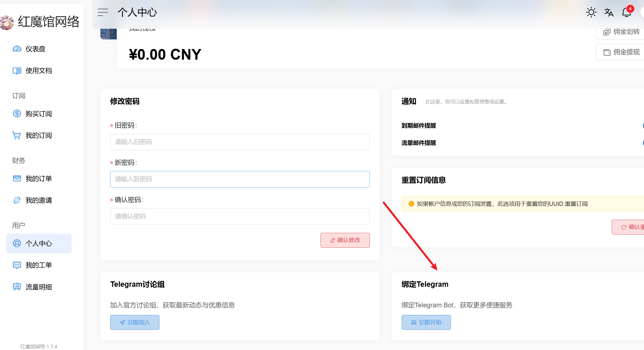The height and width of the screenshot is (350, 644).
Task: Click the 新密码 input field
Action: click(x=240, y=179)
